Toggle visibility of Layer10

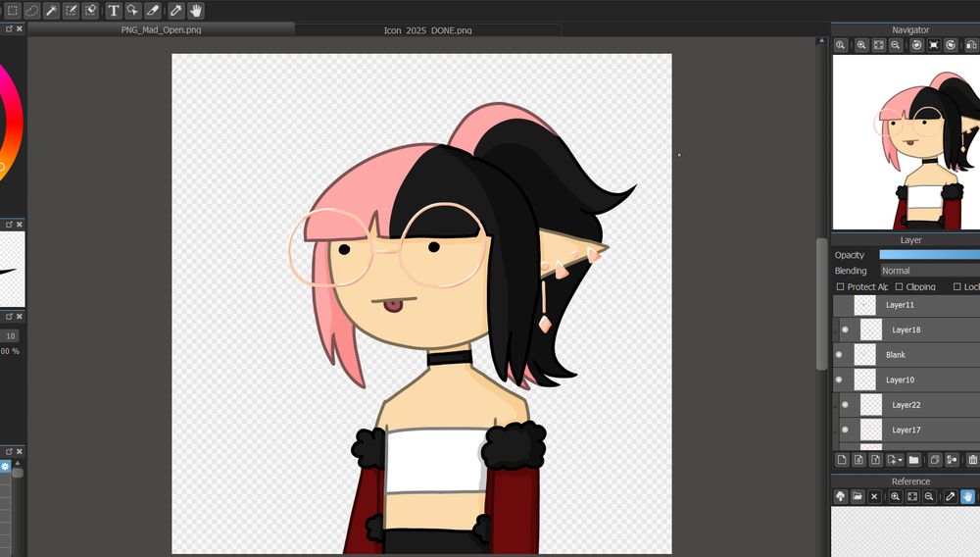(x=839, y=380)
